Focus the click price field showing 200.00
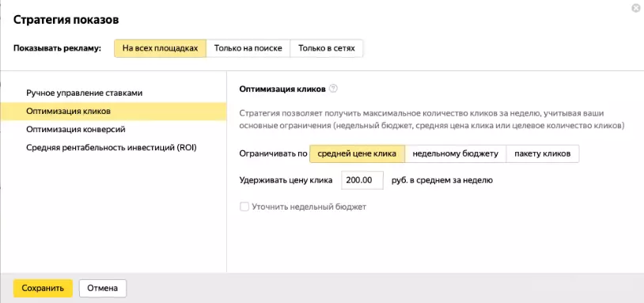Viewport: 644px width, 303px height. pyautogui.click(x=362, y=180)
